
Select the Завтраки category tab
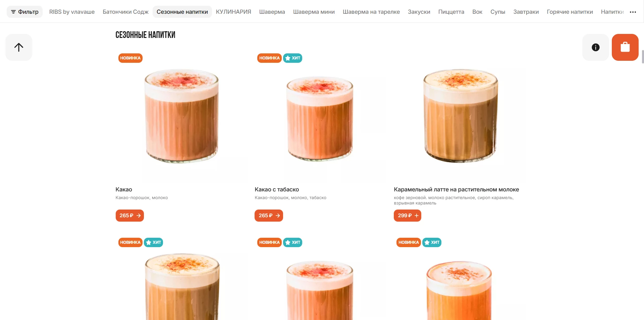click(x=526, y=12)
